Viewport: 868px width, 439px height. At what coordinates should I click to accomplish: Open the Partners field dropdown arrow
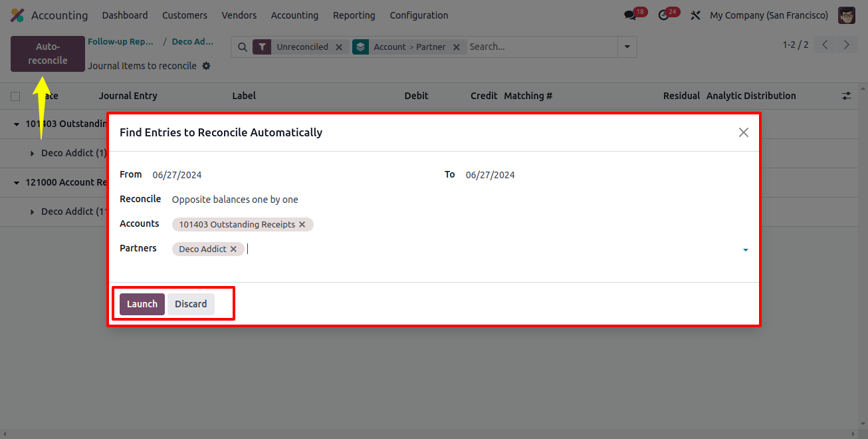tap(746, 250)
